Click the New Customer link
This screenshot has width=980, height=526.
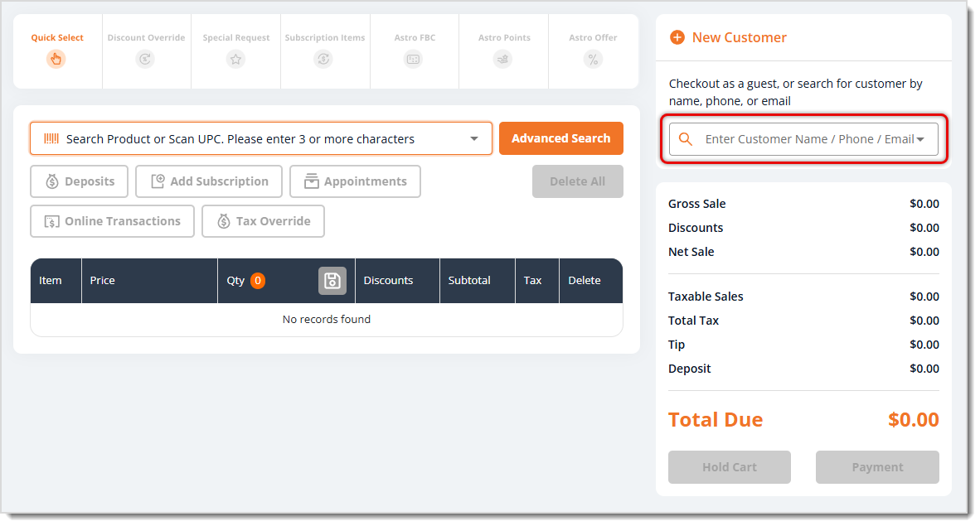pos(739,37)
